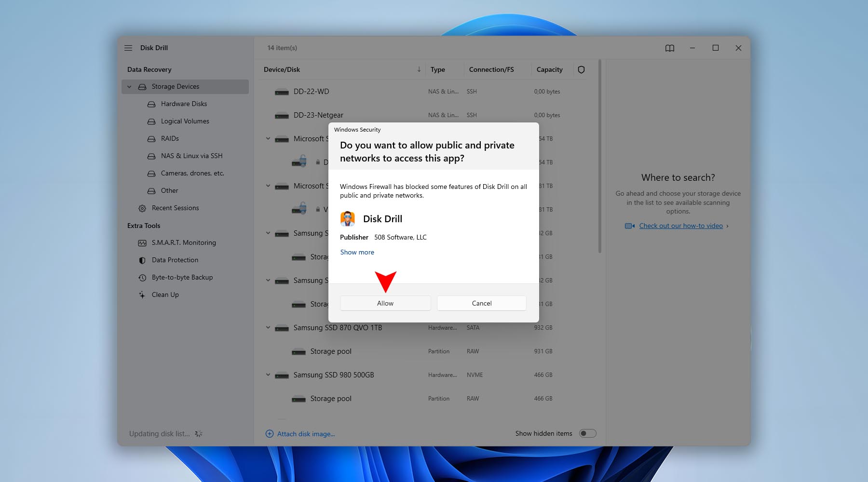This screenshot has height=482, width=868.
Task: Open the hamburger menu in Disk Drill
Action: click(128, 48)
